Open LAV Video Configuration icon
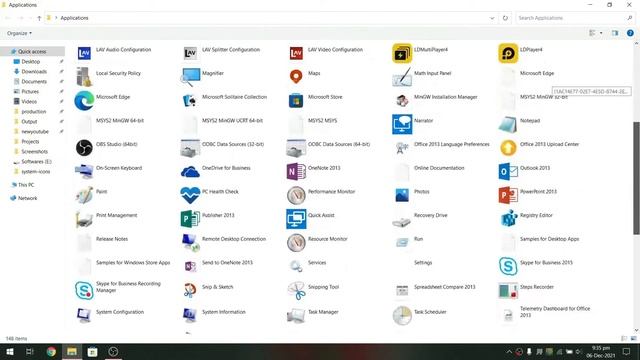The height and width of the screenshot is (360, 640). click(296, 53)
